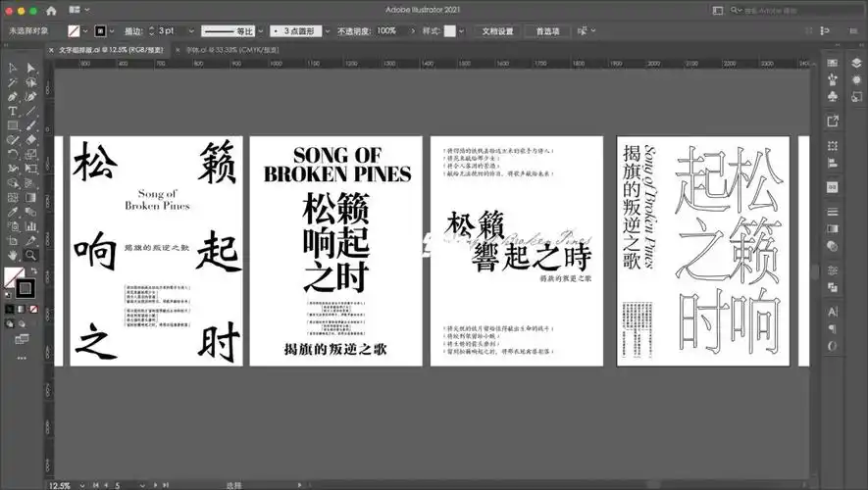Open the Asset Export panel icon
Screen dimensions: 868x490
click(x=833, y=122)
